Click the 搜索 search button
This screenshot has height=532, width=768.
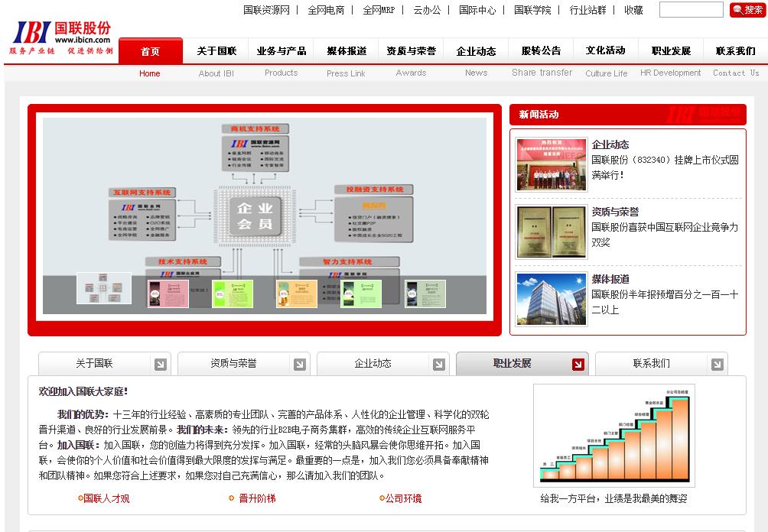747,10
